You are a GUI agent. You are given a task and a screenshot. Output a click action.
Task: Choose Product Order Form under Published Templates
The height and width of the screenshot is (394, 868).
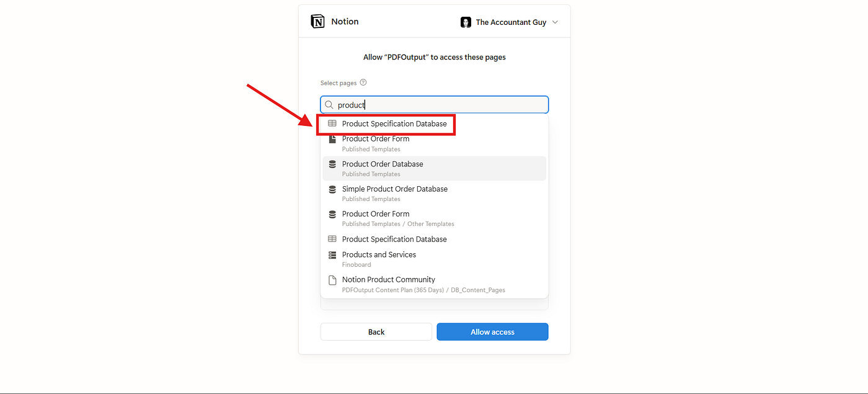(434, 143)
